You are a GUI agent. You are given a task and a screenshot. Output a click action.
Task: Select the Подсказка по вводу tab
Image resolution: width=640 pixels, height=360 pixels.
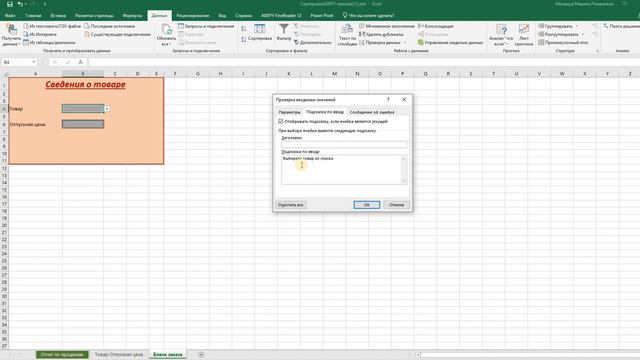(x=325, y=112)
